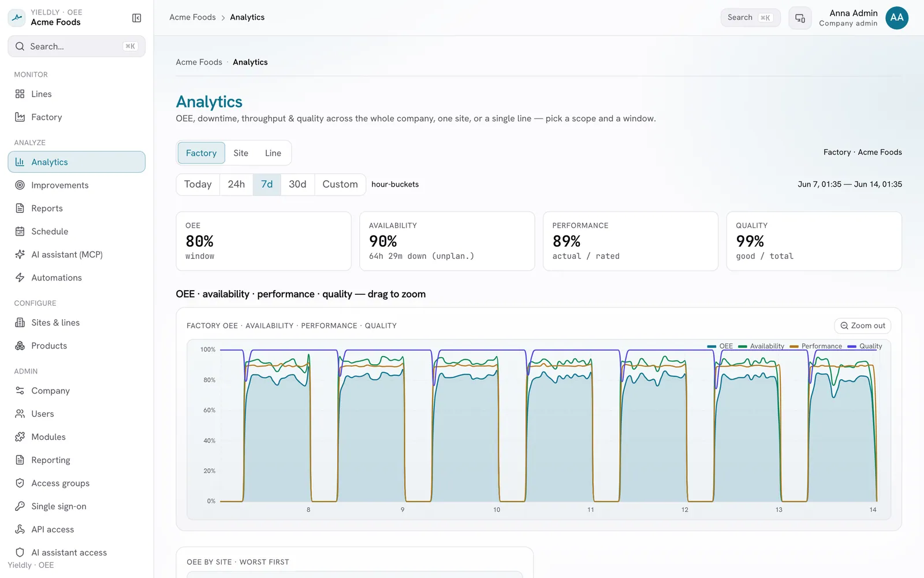This screenshot has width=924, height=578.
Task: Select the Factory scope
Action: click(201, 153)
